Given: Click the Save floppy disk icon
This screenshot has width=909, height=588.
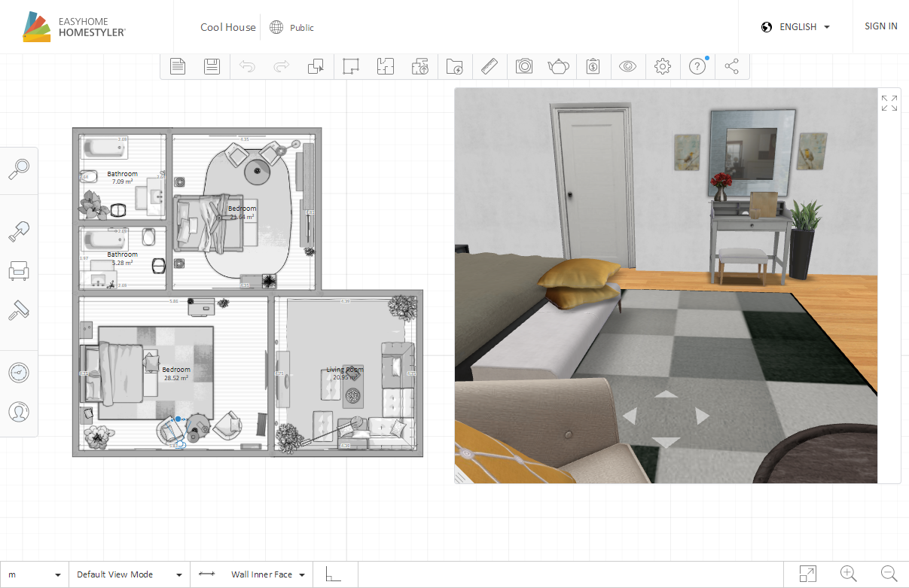Looking at the screenshot, I should pos(212,66).
